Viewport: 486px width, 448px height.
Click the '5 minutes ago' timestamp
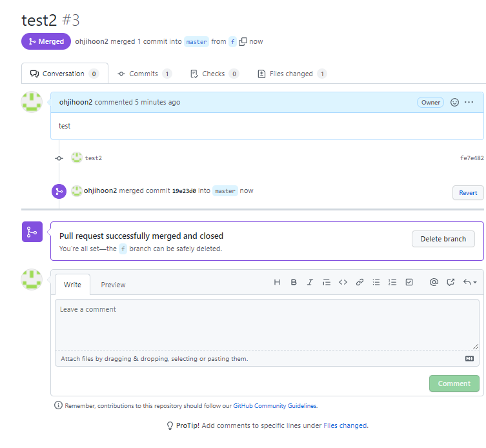point(157,102)
